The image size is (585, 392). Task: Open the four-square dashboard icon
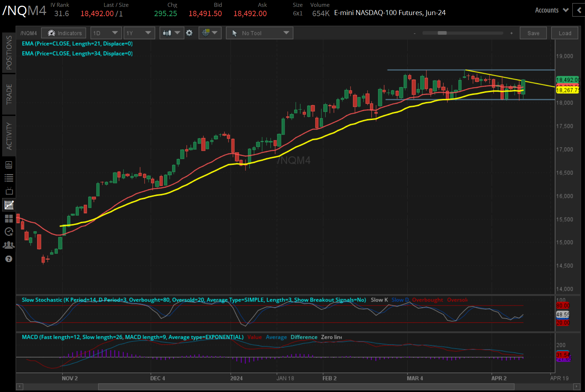9,219
